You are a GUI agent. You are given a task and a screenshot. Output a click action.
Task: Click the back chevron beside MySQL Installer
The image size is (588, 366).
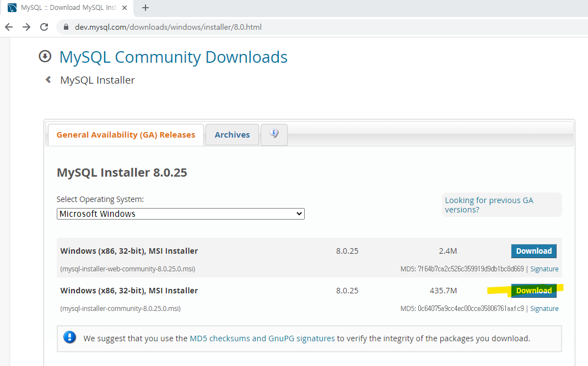(48, 79)
